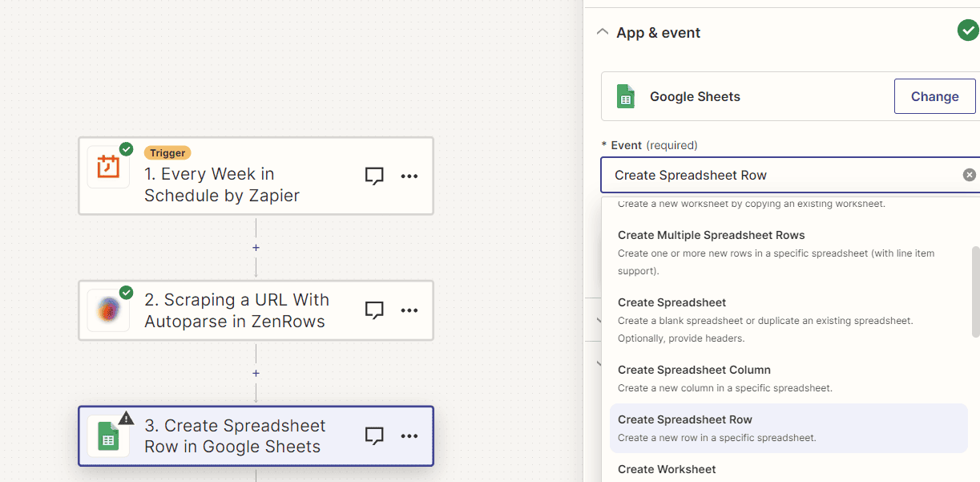The height and width of the screenshot is (482, 980).
Task: Click the Change app button
Action: pos(934,96)
